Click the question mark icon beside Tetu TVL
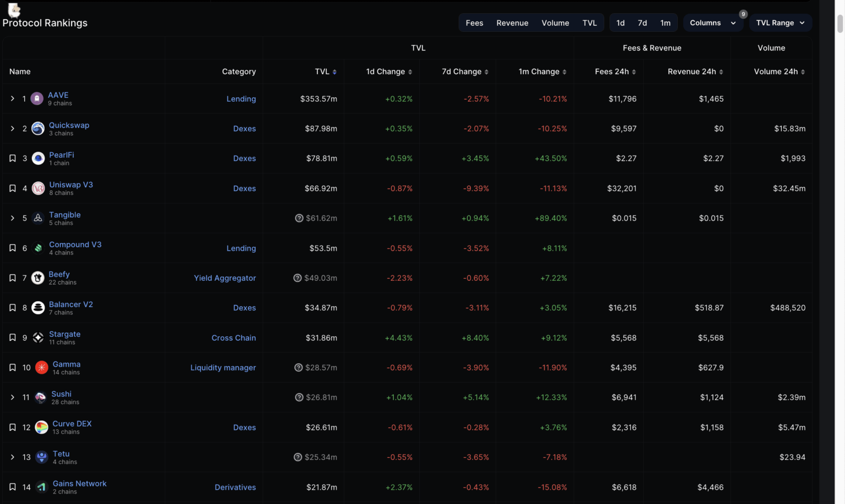This screenshot has width=845, height=504. [298, 457]
